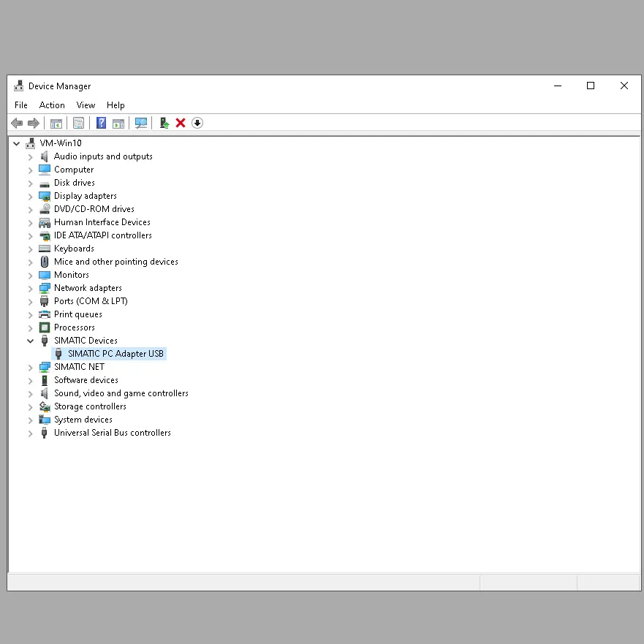Expand the Network adapters category
This screenshot has height=644, width=644.
click(x=30, y=288)
